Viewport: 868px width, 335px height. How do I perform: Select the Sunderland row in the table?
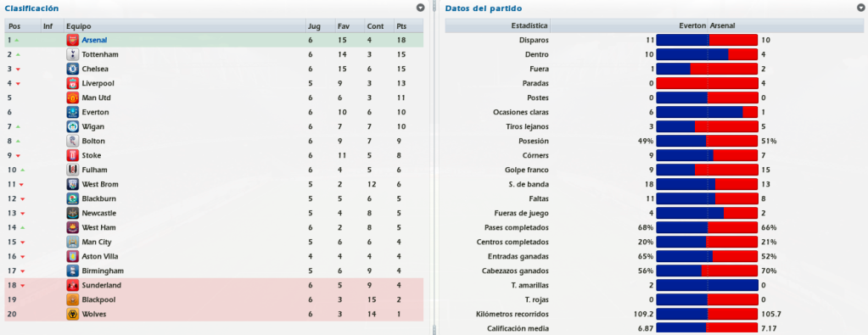click(x=214, y=285)
